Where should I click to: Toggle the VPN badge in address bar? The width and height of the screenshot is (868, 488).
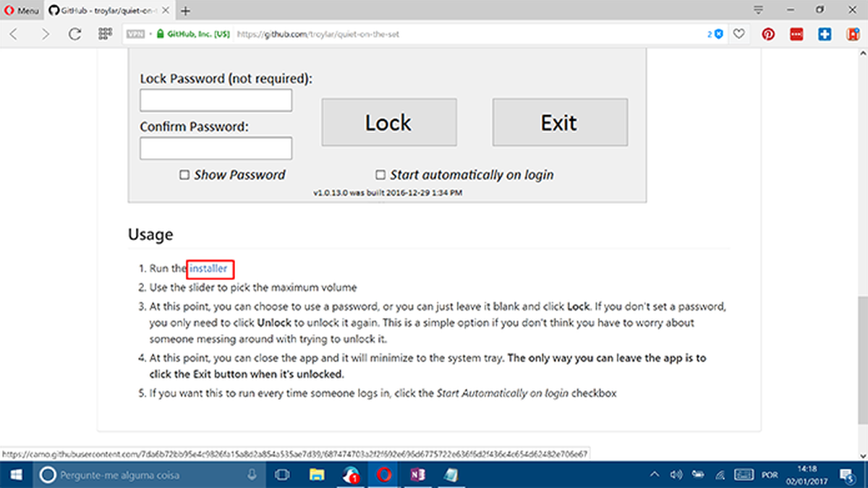(x=135, y=34)
